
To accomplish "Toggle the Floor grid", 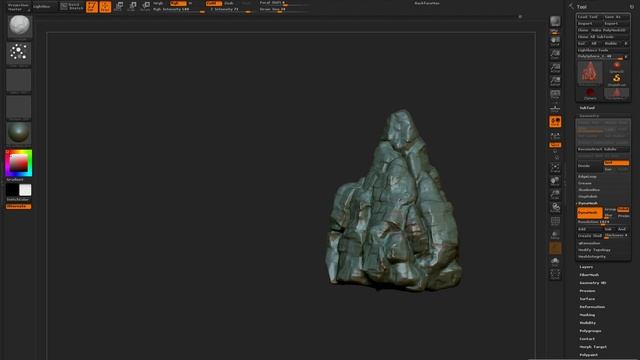I will click(x=555, y=108).
